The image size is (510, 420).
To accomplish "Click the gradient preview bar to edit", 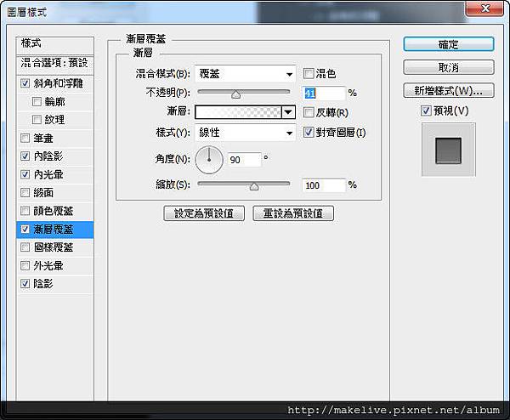I will pyautogui.click(x=238, y=112).
